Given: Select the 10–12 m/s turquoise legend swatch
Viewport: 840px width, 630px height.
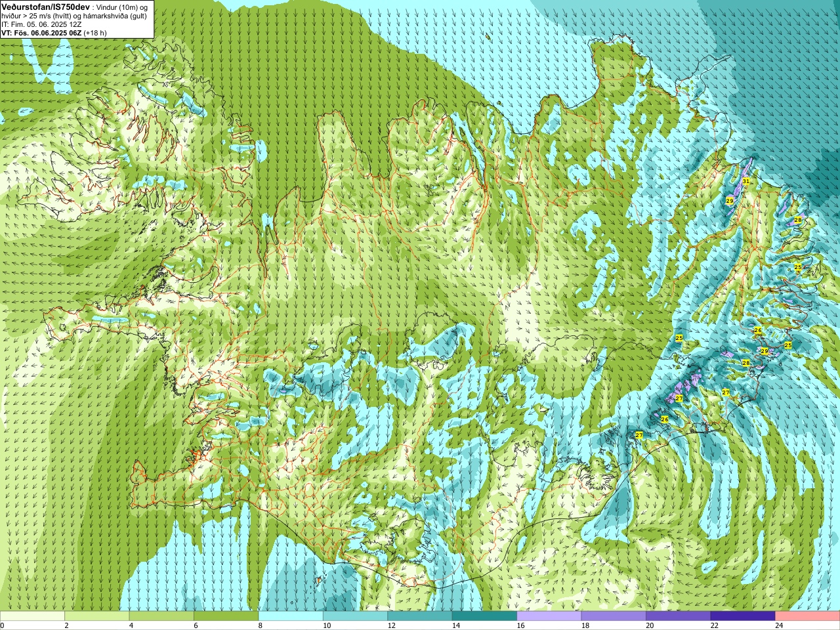Looking at the screenshot, I should point(355,616).
